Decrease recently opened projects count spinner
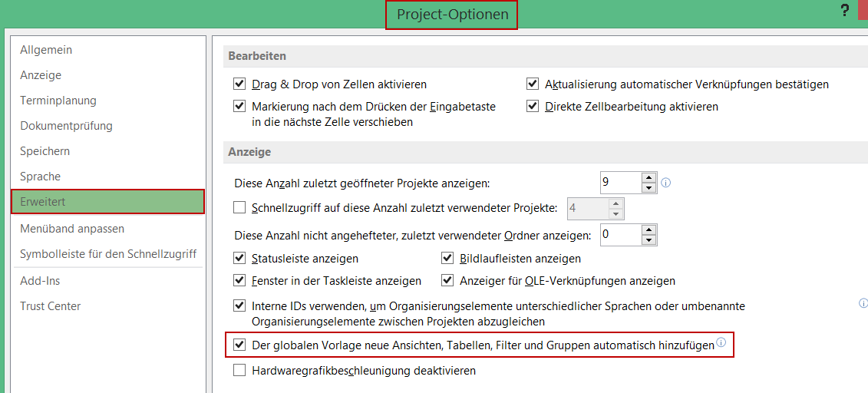This screenshot has height=393, width=868. pos(649,188)
